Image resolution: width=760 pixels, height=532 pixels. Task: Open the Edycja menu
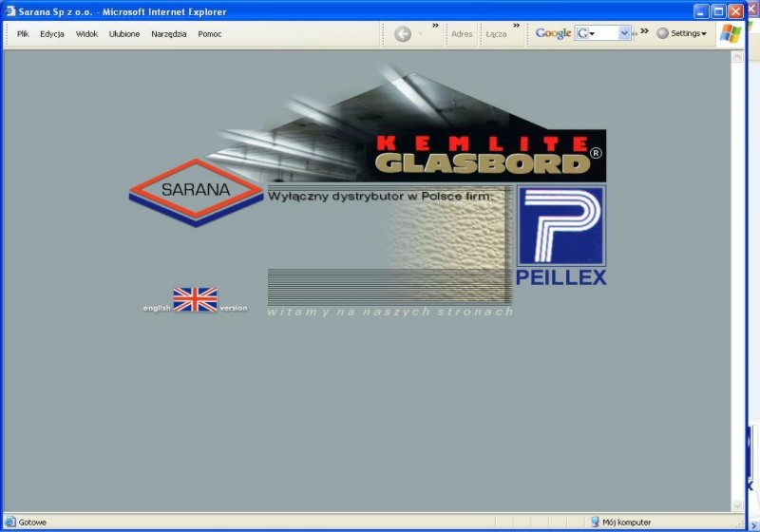click(52, 34)
